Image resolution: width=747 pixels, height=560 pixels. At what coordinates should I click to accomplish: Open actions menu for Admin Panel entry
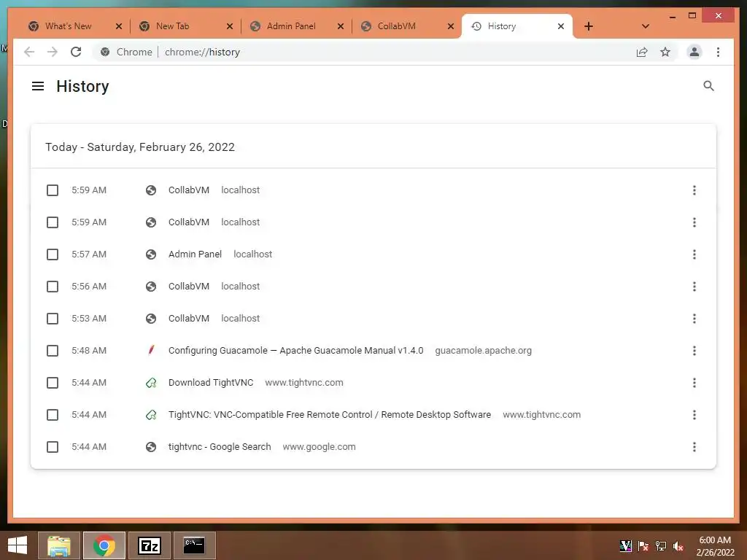coord(694,254)
